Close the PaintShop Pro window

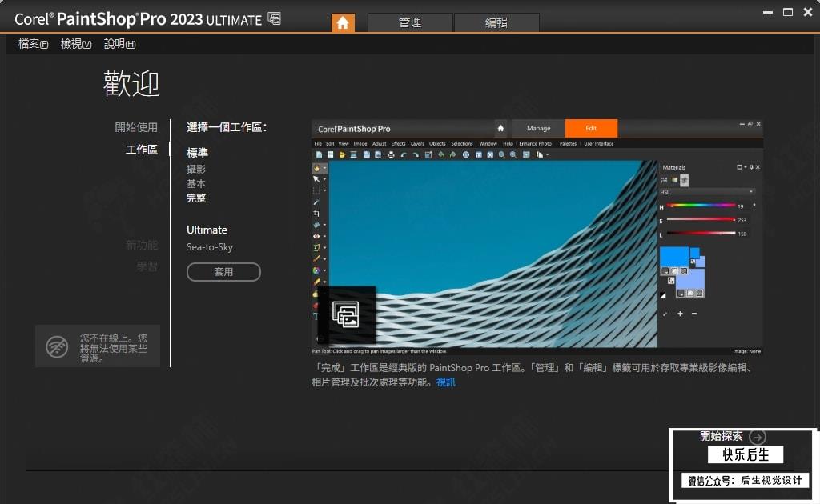(x=808, y=12)
